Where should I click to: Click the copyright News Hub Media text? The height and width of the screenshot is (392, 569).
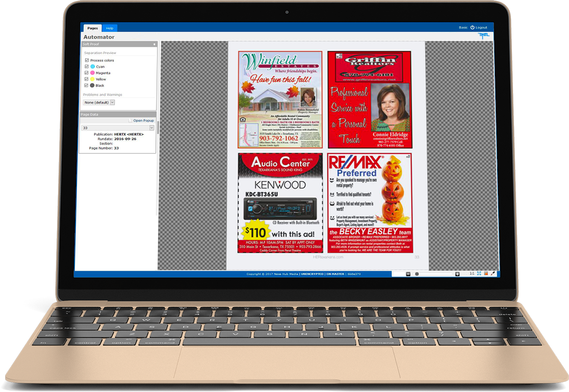click(x=272, y=274)
